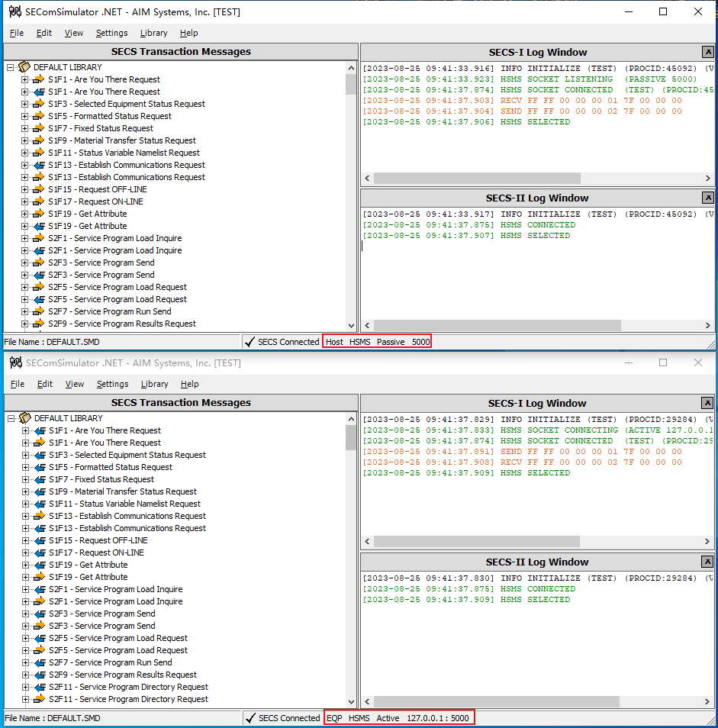Open Library menu in top Host window
Viewport: 718px width, 728px height.
(153, 33)
